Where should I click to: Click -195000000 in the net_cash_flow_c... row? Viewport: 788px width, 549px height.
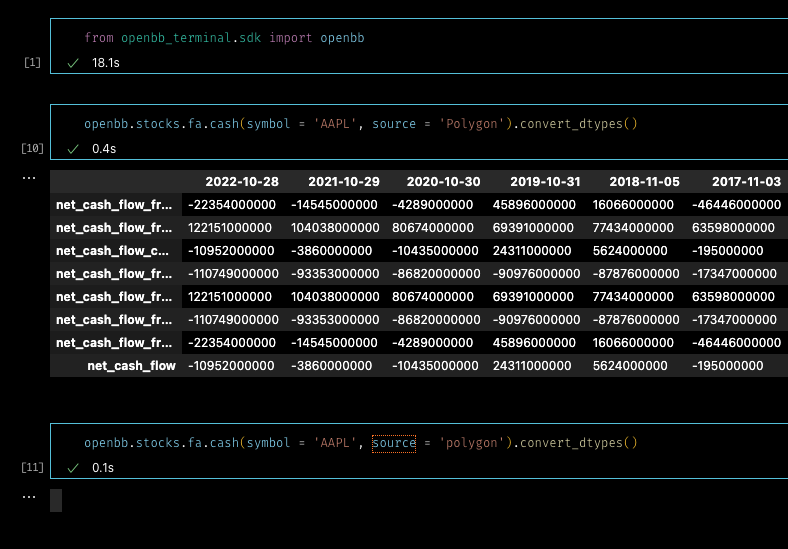point(728,251)
